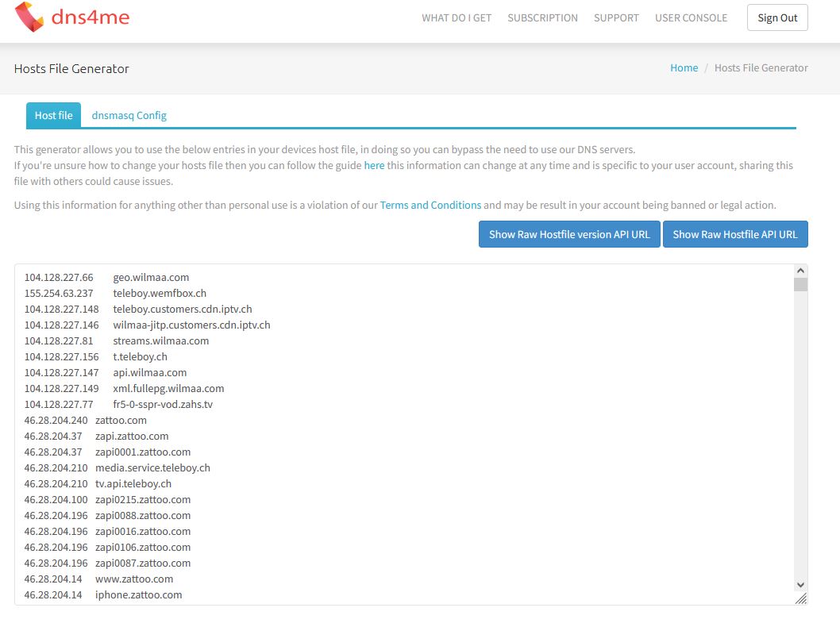The height and width of the screenshot is (623, 840).
Task: Open the Terms and Conditions link
Action: 430,206
